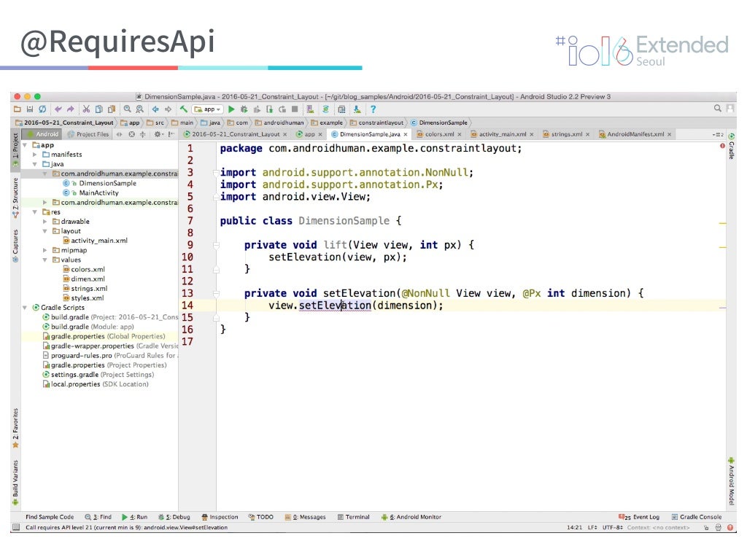747x560 pixels.
Task: Open the Terminal tool window button
Action: (x=353, y=517)
